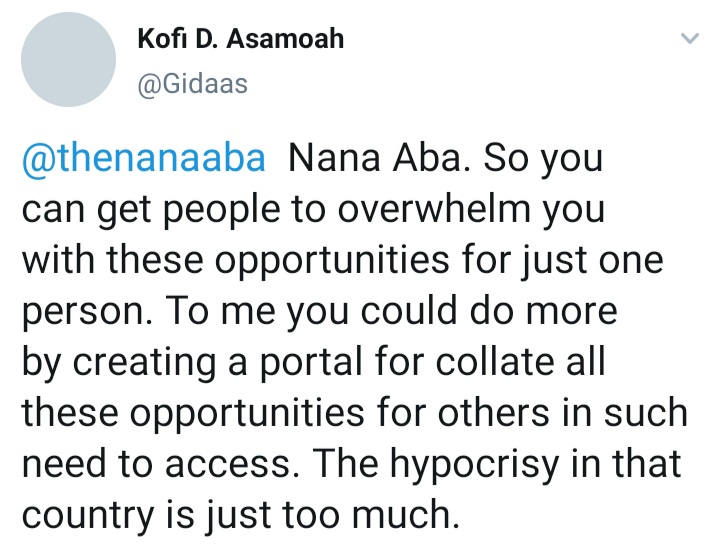Click the word 'could' in tweet
The height and width of the screenshot is (556, 720).
coord(409,311)
